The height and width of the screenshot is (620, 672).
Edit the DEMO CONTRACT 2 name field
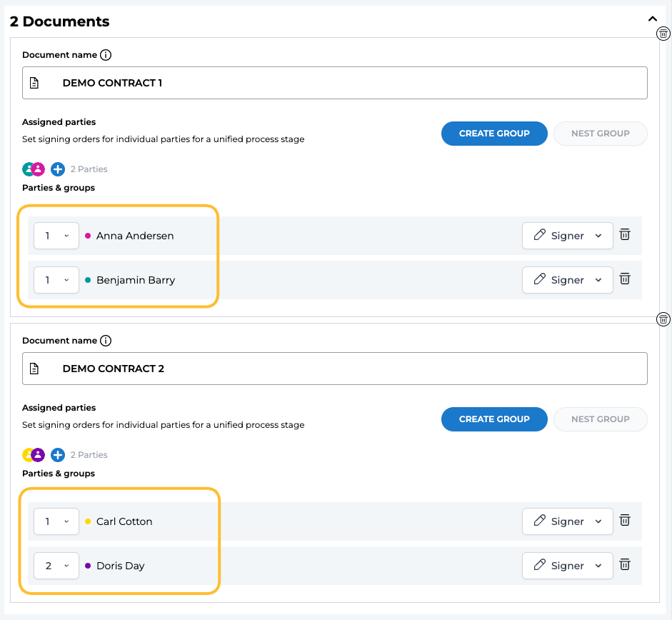pos(350,369)
